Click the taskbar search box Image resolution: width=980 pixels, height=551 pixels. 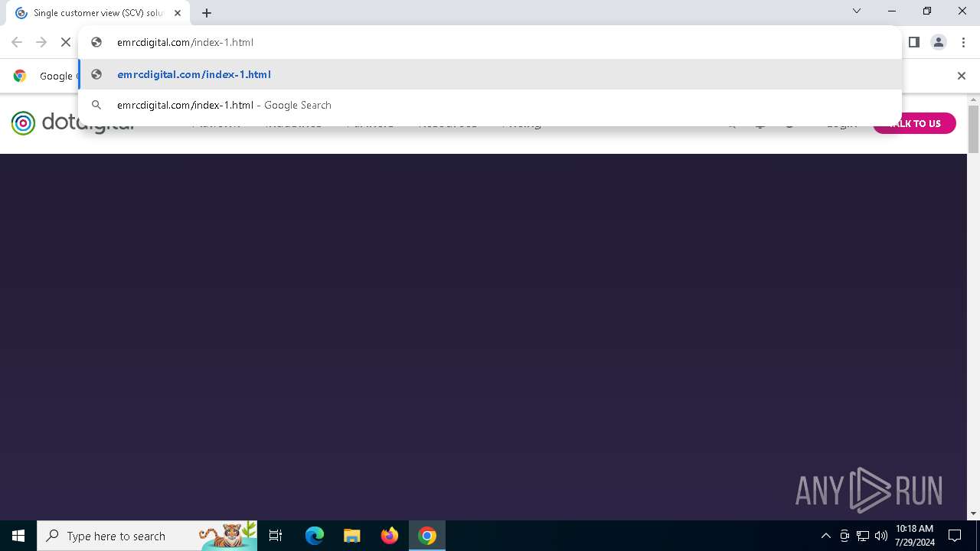click(x=147, y=536)
